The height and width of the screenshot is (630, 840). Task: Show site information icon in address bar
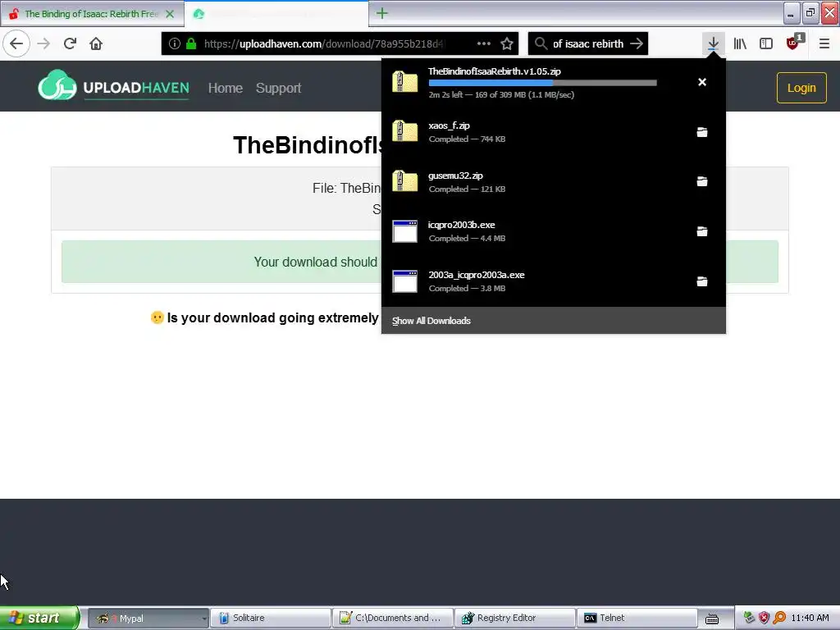pyautogui.click(x=174, y=44)
